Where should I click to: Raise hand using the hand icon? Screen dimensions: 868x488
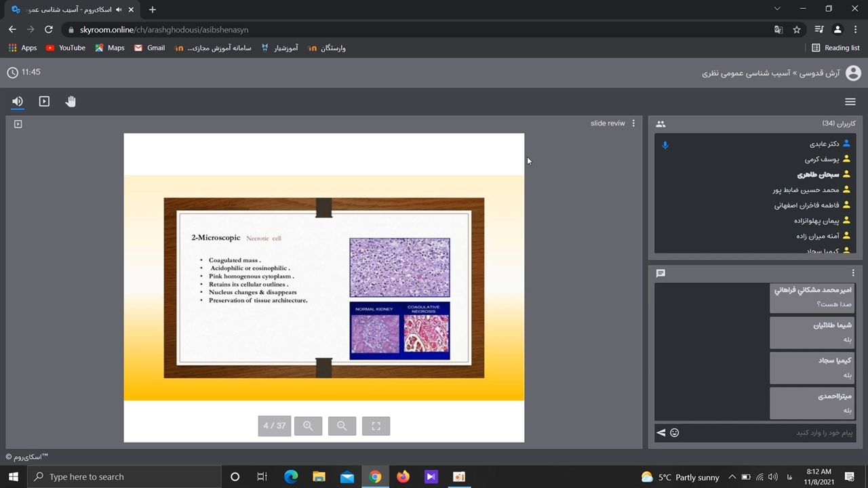pos(71,102)
